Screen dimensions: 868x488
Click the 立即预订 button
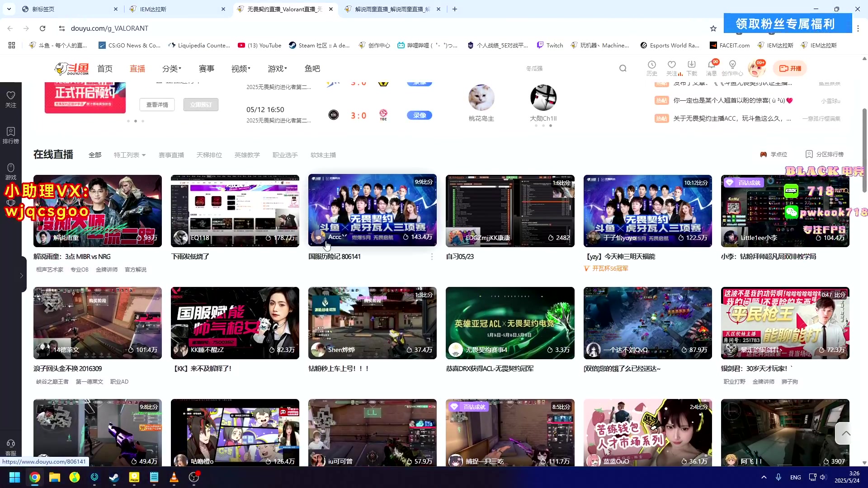click(201, 105)
